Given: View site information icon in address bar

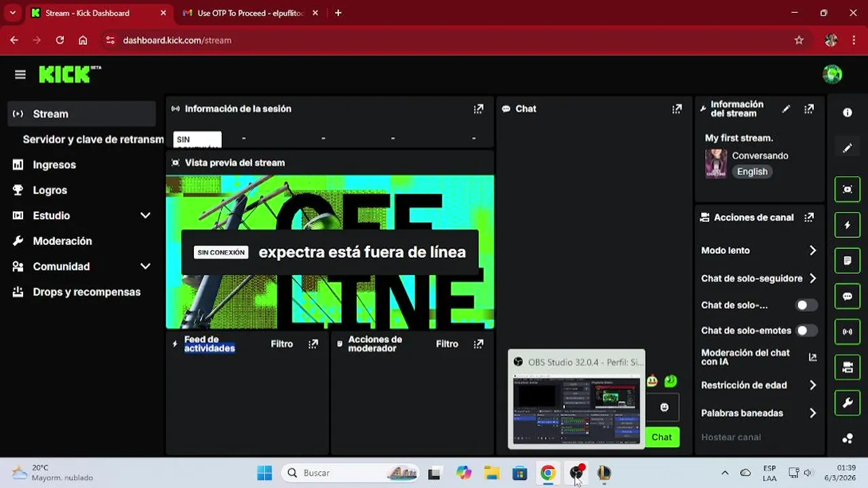Looking at the screenshot, I should 111,40.
